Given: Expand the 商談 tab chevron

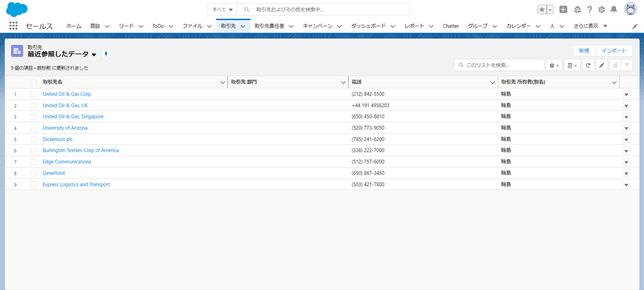Looking at the screenshot, I should 107,26.
